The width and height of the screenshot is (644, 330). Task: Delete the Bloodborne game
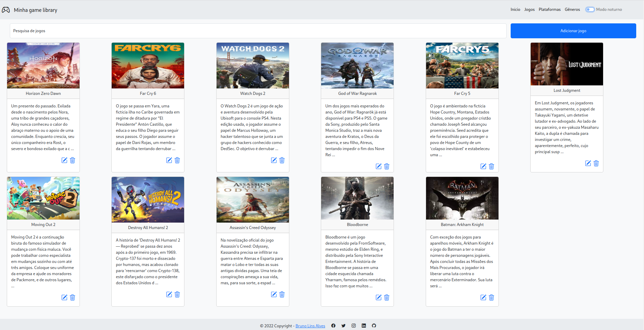coord(387,297)
